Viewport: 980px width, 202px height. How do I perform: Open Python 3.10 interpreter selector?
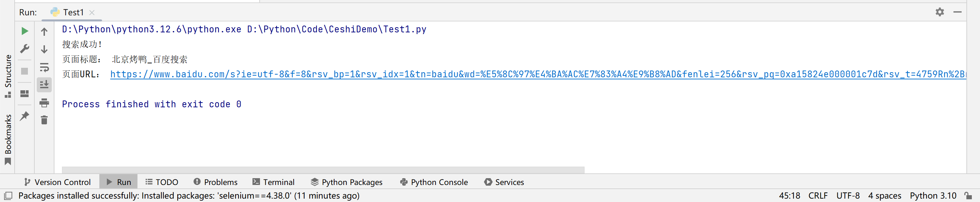click(x=933, y=196)
